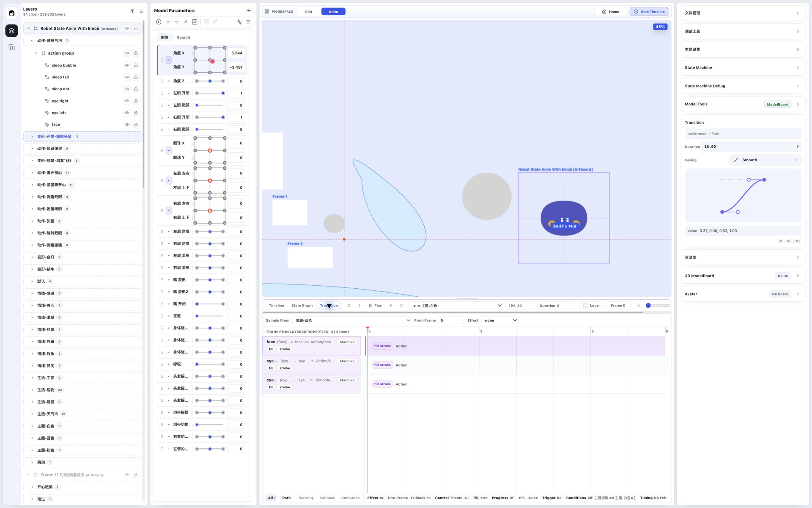Click the Duration 18.00 input field

[x=751, y=147]
